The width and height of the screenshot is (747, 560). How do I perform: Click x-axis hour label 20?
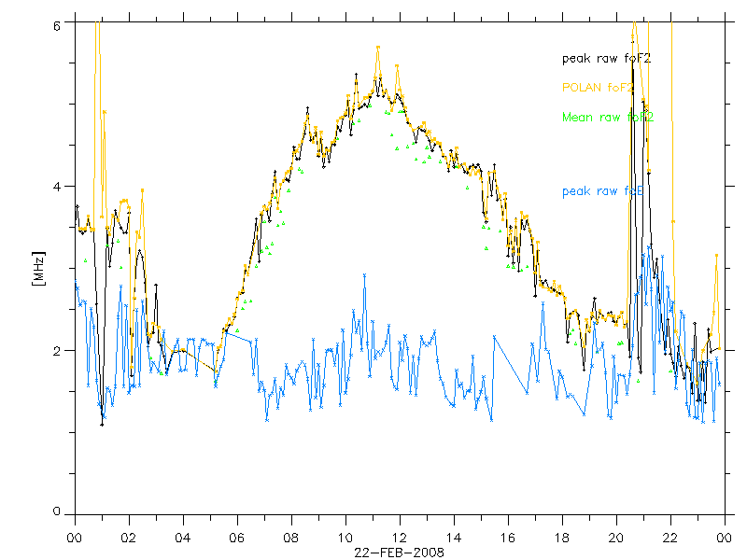tap(616, 539)
